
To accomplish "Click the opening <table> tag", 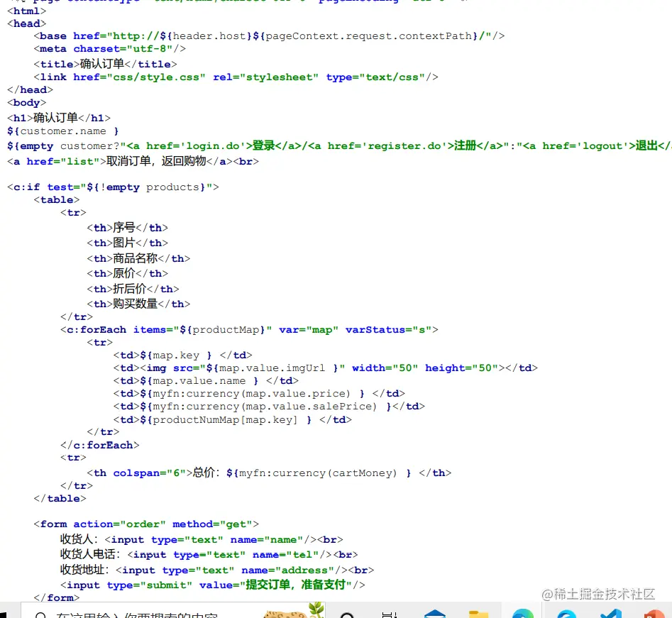I will [x=57, y=199].
